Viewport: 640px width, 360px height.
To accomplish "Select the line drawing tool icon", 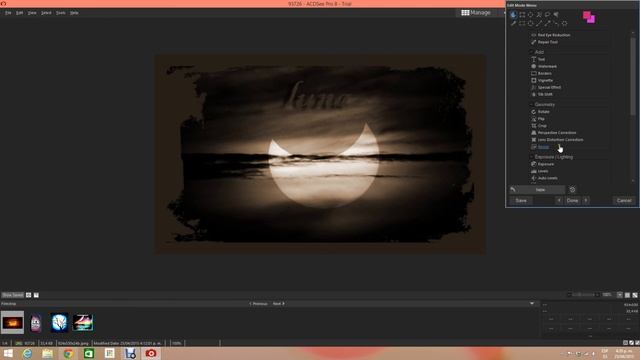I will click(x=539, y=23).
